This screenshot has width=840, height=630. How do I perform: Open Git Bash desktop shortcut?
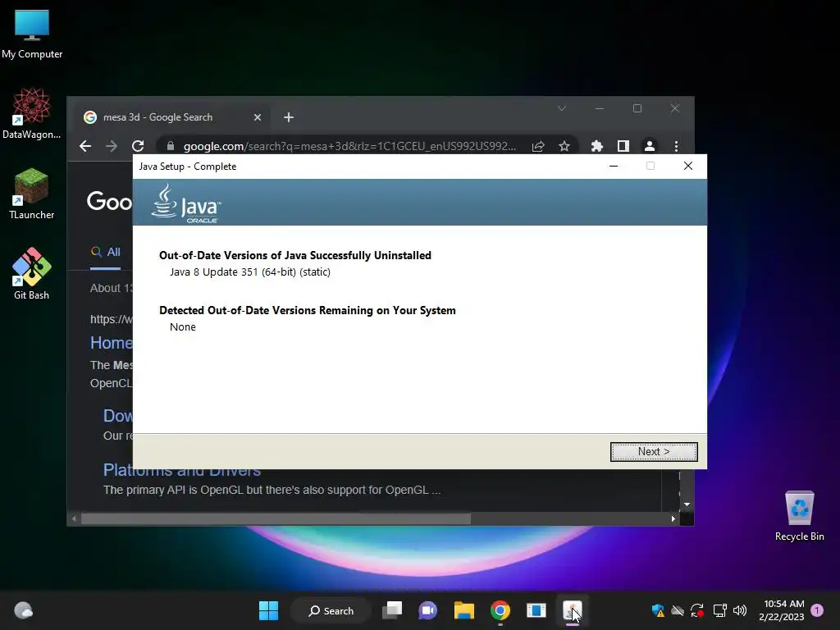32,274
